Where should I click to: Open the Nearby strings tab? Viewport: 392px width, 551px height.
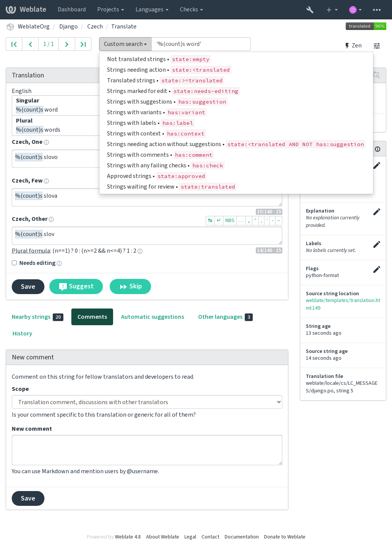[x=37, y=317]
